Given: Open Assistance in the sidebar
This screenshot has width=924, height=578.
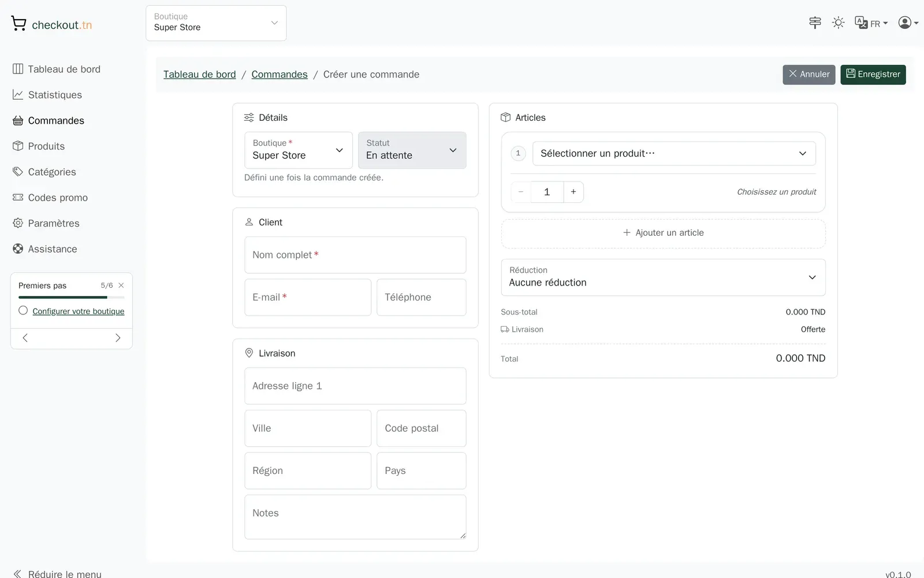Looking at the screenshot, I should [45, 249].
